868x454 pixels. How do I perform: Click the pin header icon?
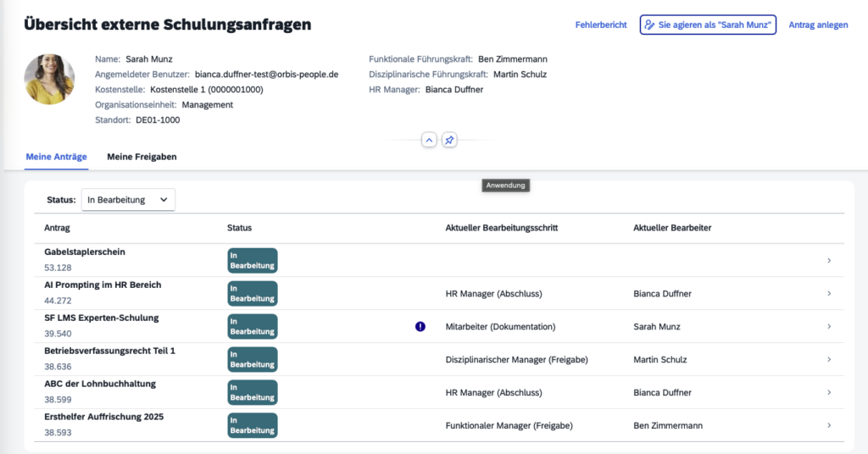click(449, 140)
